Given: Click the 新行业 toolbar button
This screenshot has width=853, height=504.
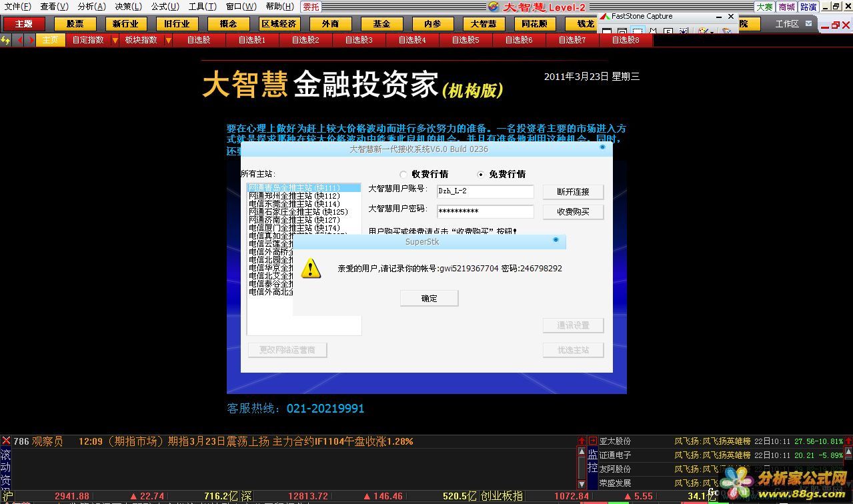Looking at the screenshot, I should (125, 23).
